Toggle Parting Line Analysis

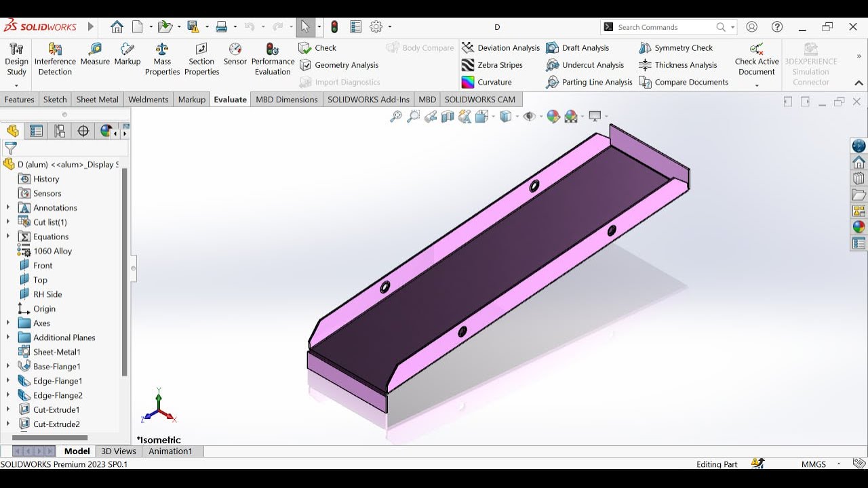589,82
